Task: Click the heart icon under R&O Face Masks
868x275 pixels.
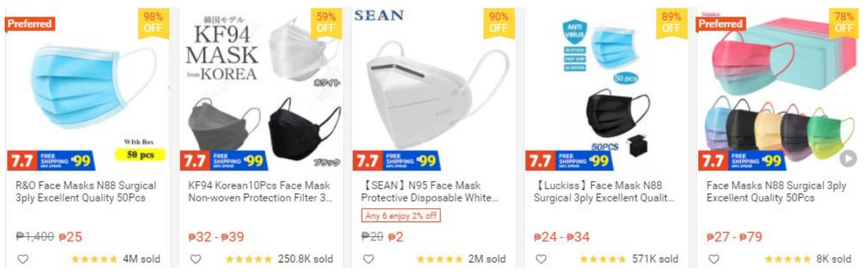Action: click(x=22, y=259)
